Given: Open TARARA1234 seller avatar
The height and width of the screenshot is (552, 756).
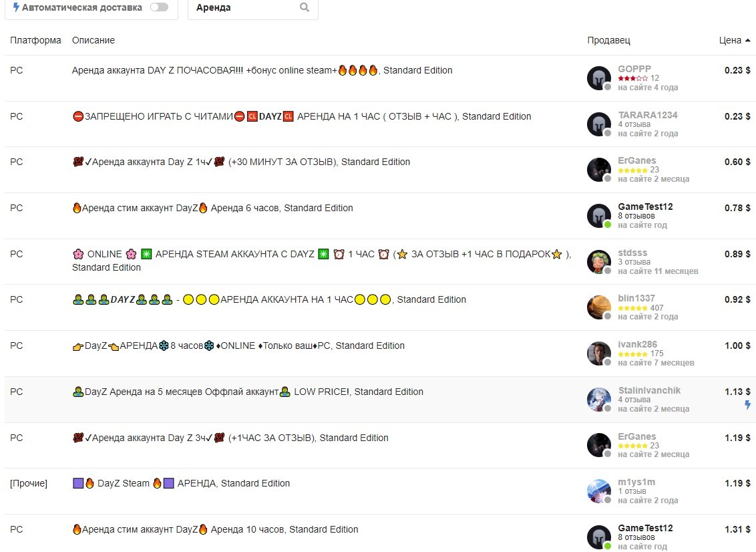Looking at the screenshot, I should [599, 124].
